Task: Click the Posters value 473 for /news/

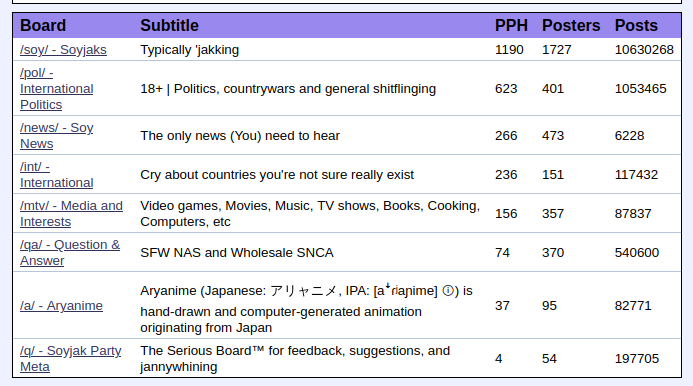Action: tap(553, 136)
